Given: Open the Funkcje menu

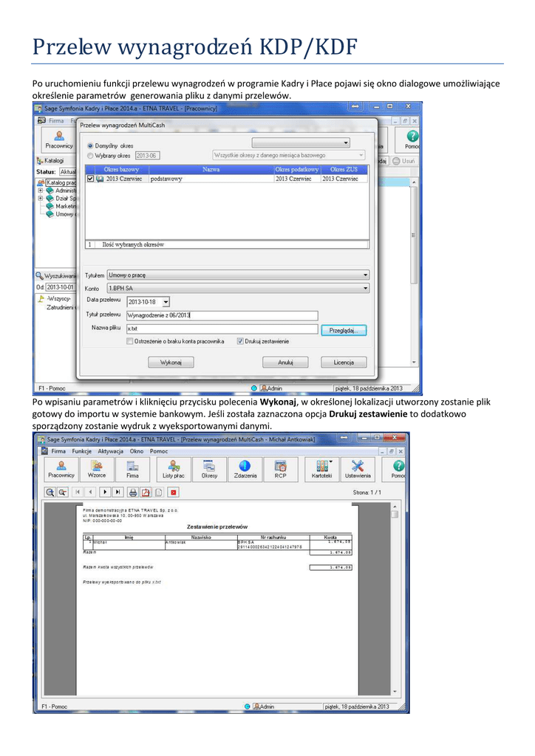Looking at the screenshot, I should tap(81, 451).
